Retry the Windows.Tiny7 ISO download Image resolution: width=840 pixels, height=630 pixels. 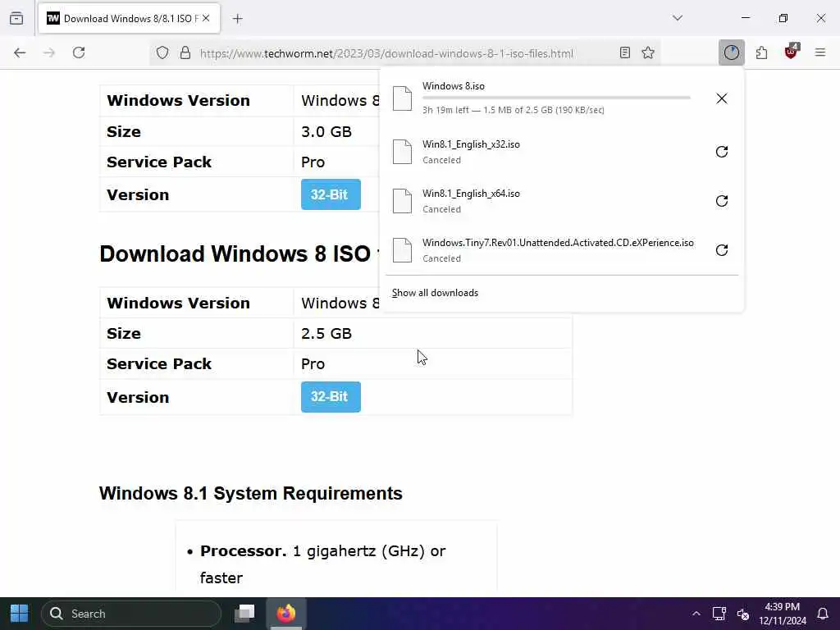(x=722, y=250)
